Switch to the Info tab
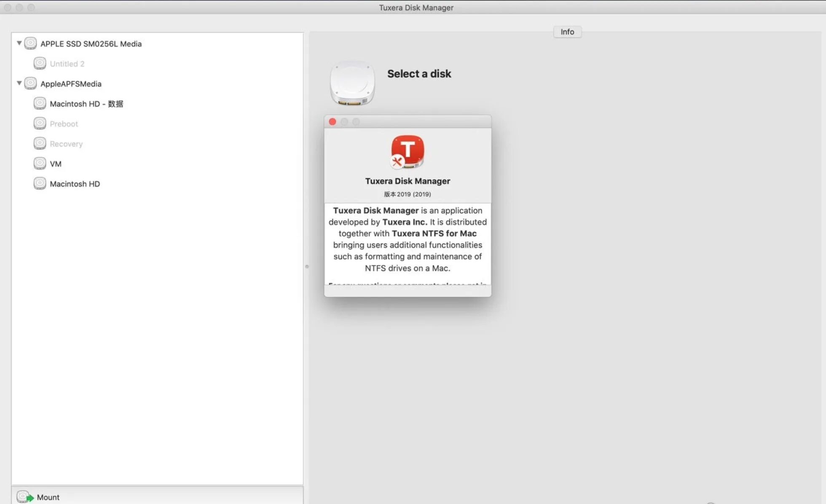The height and width of the screenshot is (504, 826). coord(567,32)
